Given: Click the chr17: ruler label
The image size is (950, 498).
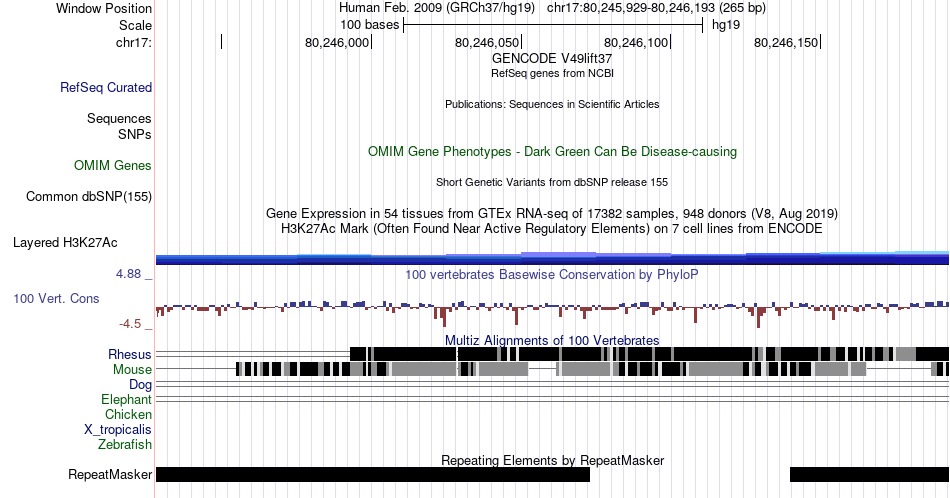Looking at the screenshot, I should click(134, 42).
